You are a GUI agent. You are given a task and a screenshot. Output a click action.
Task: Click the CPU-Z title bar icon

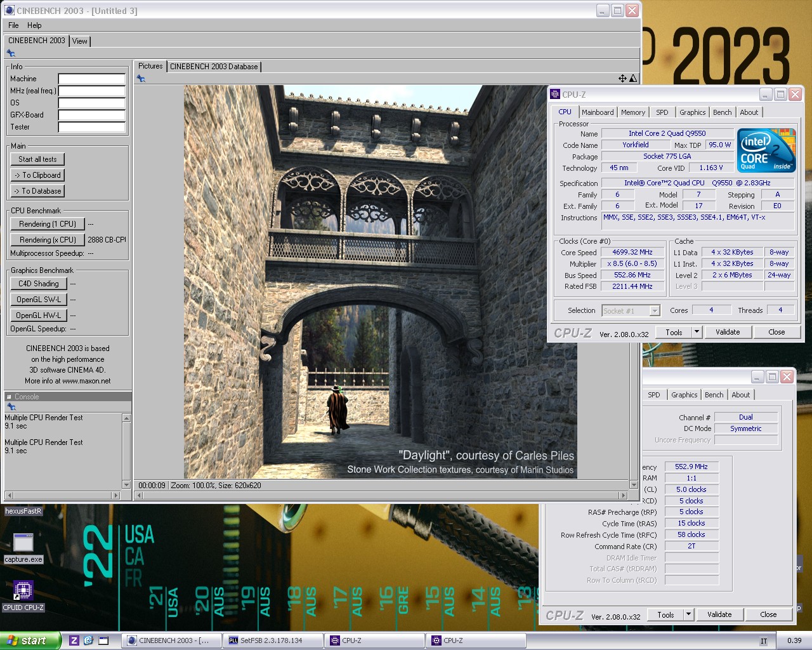[x=555, y=94]
